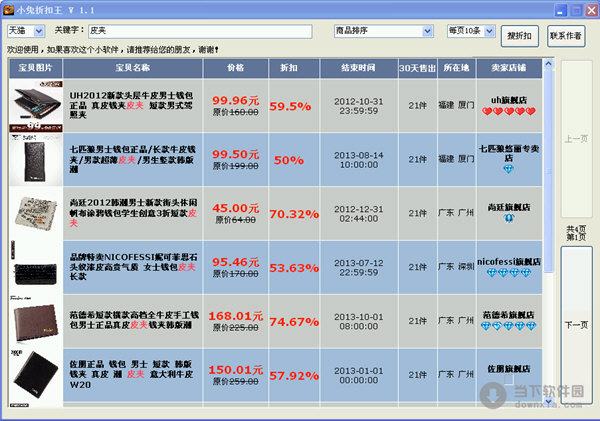Screen dimensions: 600x421
Task: Click the 佐朋正品 钱包 product name
Action: pyautogui.click(x=131, y=374)
